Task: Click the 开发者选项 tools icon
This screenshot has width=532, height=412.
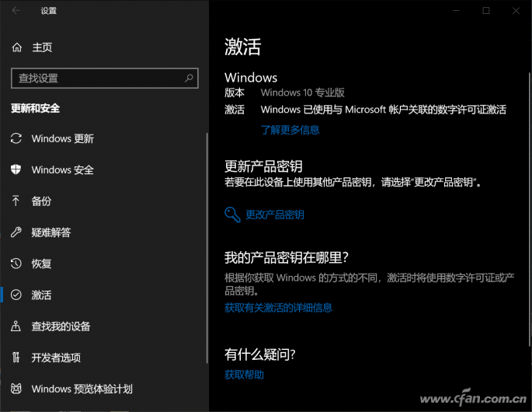Action: 16,357
